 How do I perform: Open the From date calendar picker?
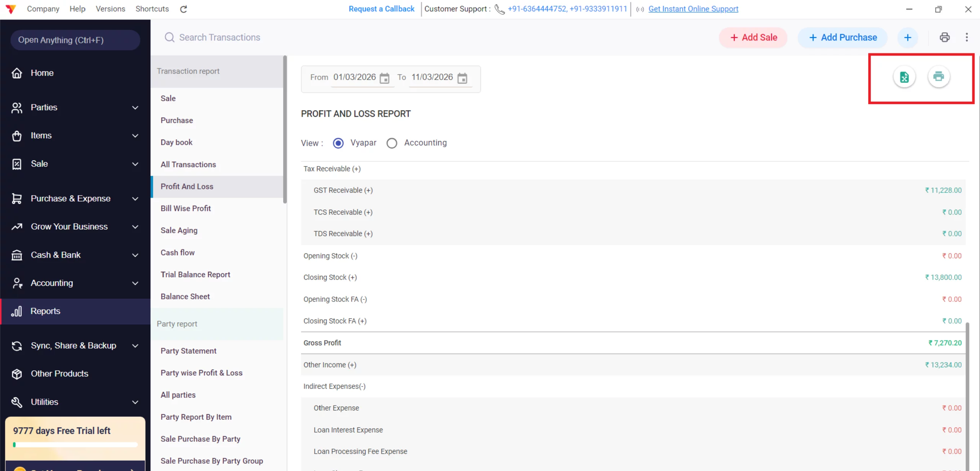pyautogui.click(x=384, y=78)
